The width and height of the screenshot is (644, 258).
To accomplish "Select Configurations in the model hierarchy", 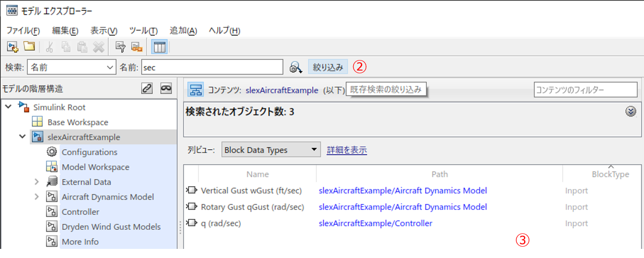I will [90, 152].
